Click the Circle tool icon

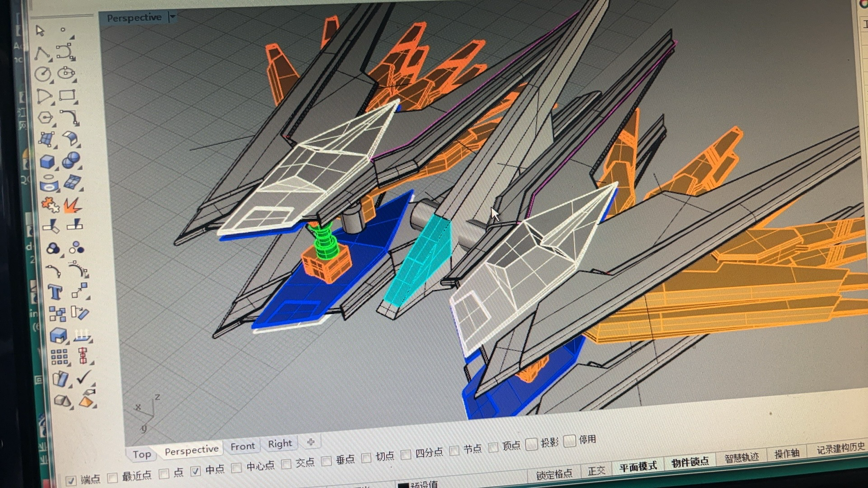(43, 74)
